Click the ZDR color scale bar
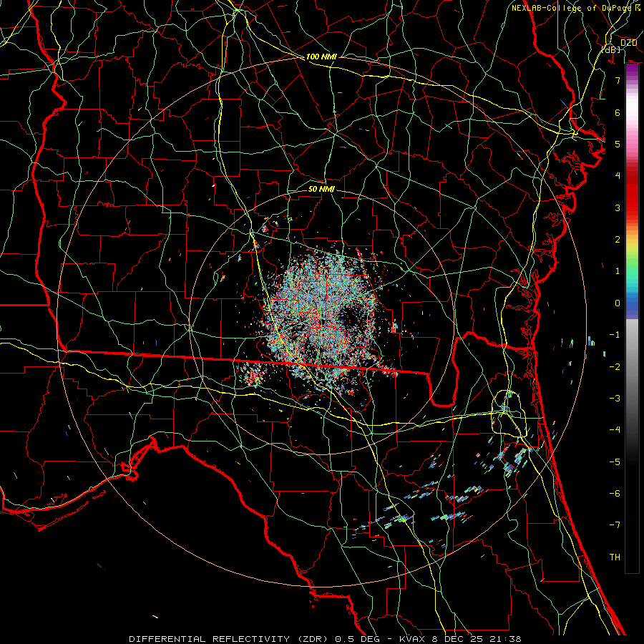Screen dimensions: 644x644 [632, 318]
